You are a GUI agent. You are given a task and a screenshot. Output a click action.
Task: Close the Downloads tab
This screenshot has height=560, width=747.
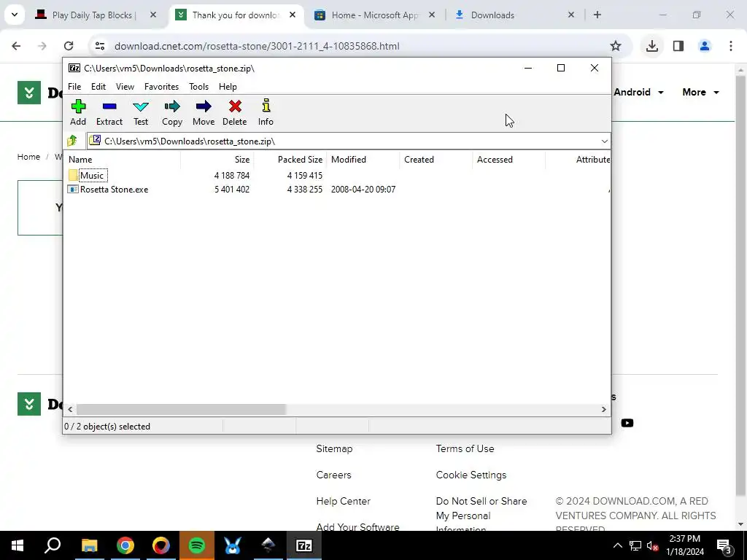pyautogui.click(x=570, y=15)
